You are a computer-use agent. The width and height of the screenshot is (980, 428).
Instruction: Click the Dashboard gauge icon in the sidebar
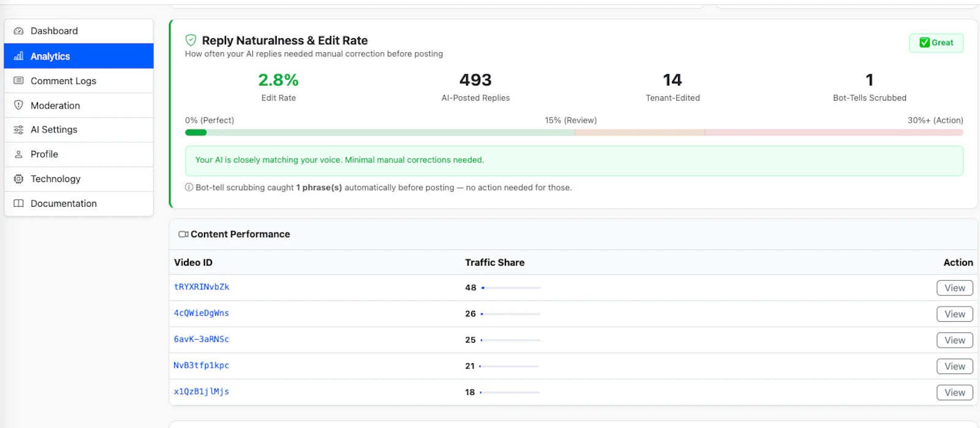pyautogui.click(x=18, y=31)
